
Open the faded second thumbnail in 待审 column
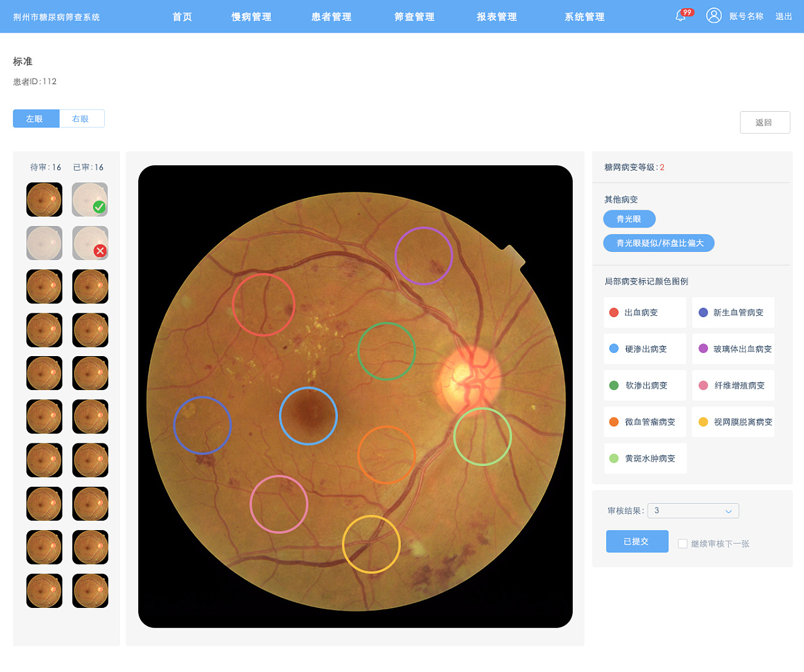pos(44,243)
